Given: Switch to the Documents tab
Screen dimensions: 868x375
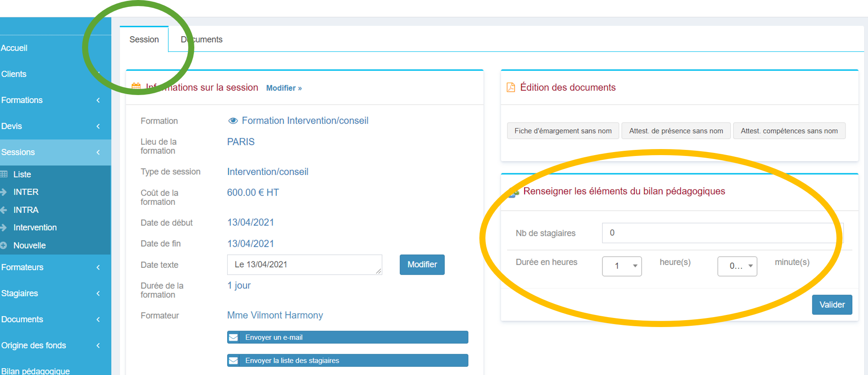Looking at the screenshot, I should tap(202, 40).
